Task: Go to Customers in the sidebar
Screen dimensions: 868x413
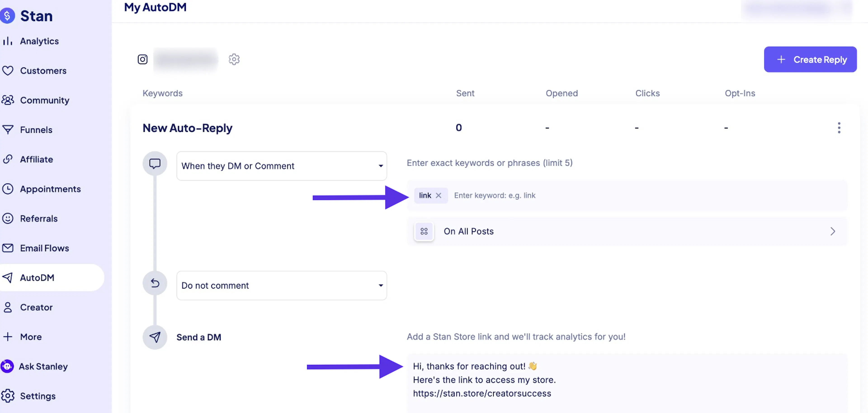Action: [43, 71]
